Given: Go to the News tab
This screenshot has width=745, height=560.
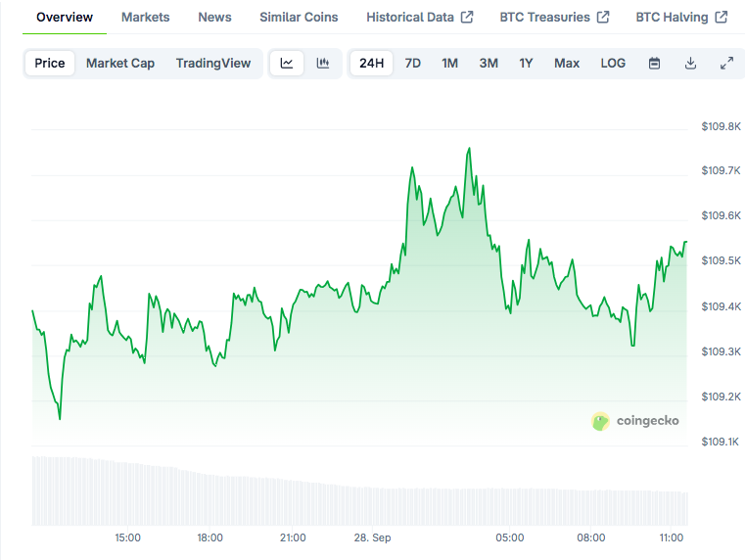Looking at the screenshot, I should [214, 18].
